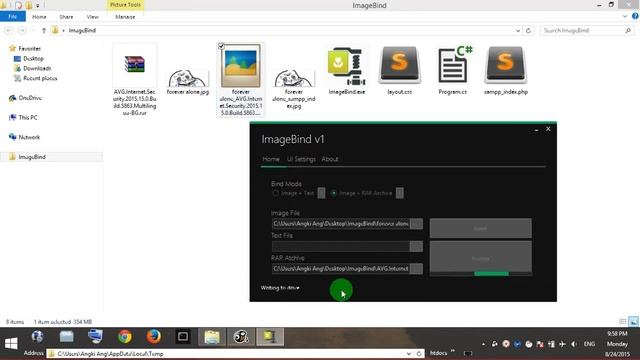
Task: Open the View ribbon tab
Action: (x=93, y=17)
